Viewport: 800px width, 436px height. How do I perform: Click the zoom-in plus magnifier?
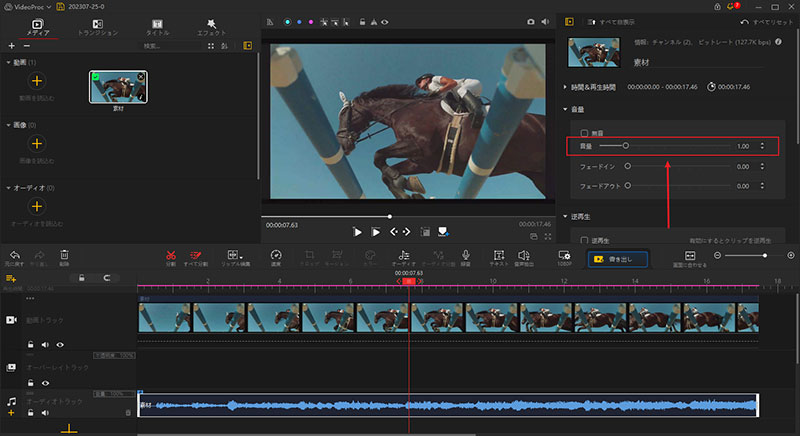(791, 255)
